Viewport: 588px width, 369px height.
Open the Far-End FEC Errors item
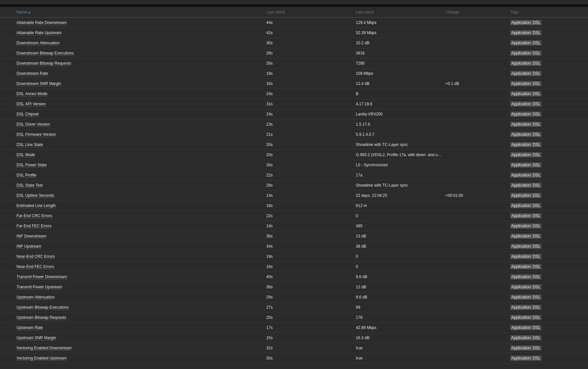point(34,226)
